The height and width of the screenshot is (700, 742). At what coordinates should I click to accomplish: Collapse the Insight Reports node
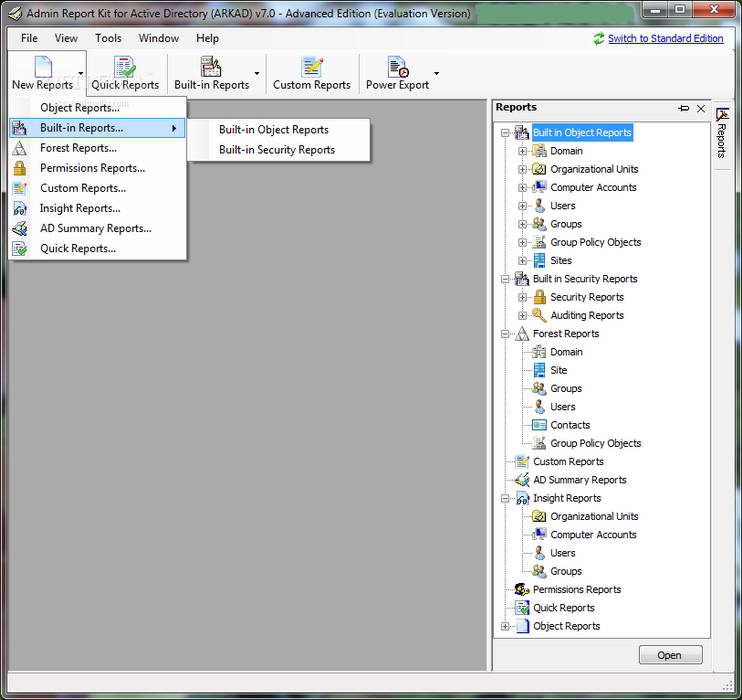[505, 498]
